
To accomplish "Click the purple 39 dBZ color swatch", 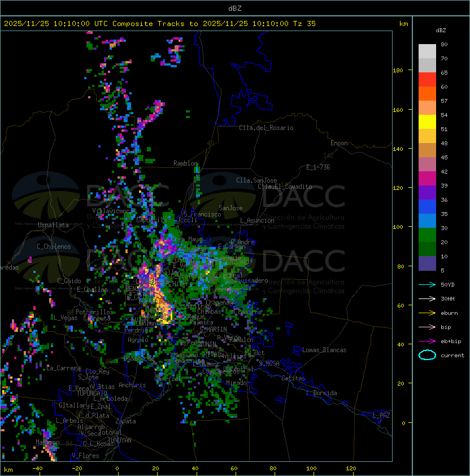I will click(427, 192).
